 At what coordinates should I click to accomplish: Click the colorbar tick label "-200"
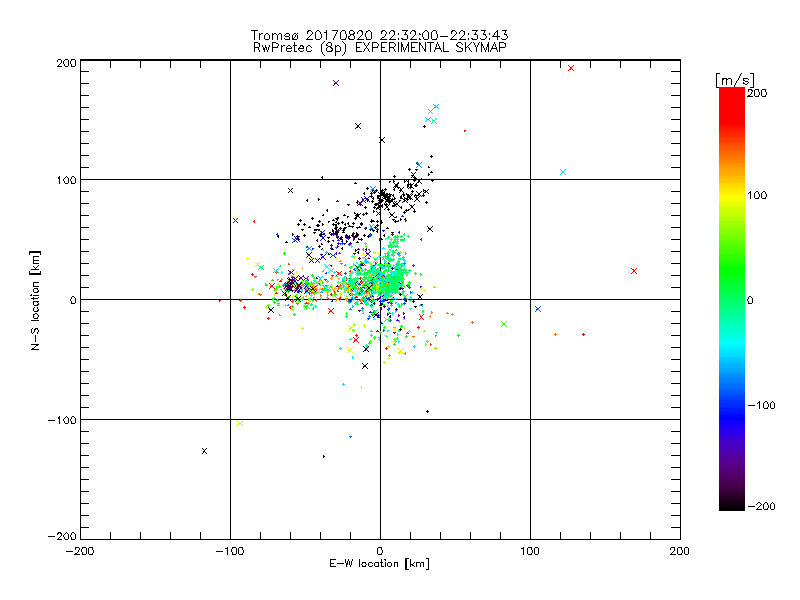tap(761, 506)
